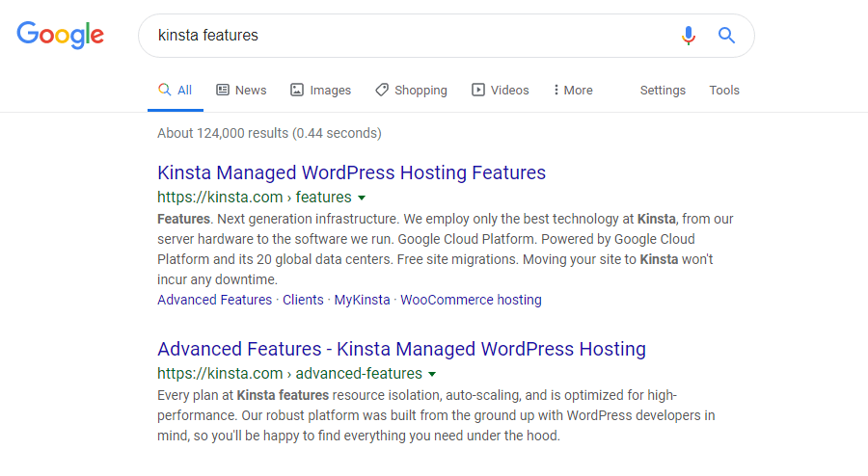Click the Google logo
This screenshot has width=868, height=476.
[x=60, y=36]
